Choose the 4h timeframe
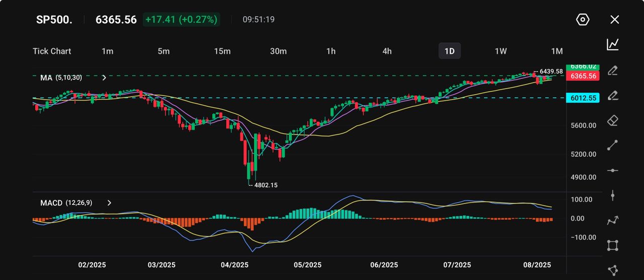644x280 pixels. pyautogui.click(x=387, y=51)
